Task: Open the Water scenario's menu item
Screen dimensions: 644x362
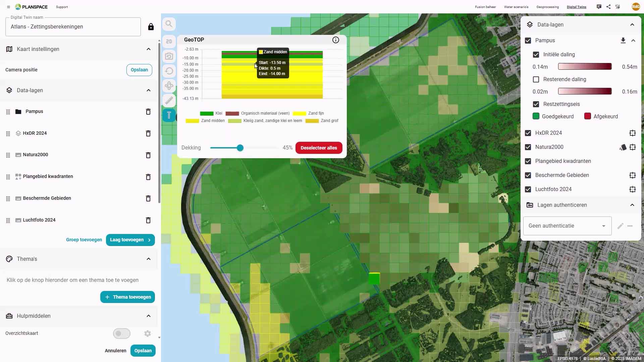Action: point(516,7)
